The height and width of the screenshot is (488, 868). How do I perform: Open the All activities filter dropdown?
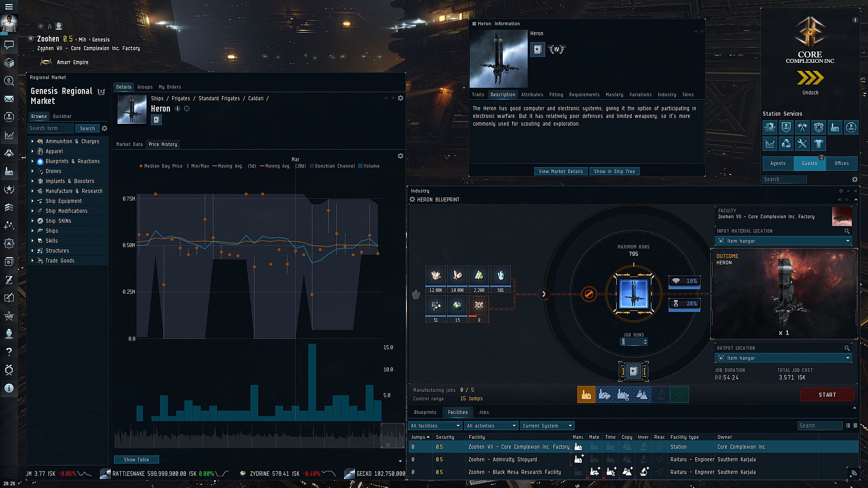491,426
